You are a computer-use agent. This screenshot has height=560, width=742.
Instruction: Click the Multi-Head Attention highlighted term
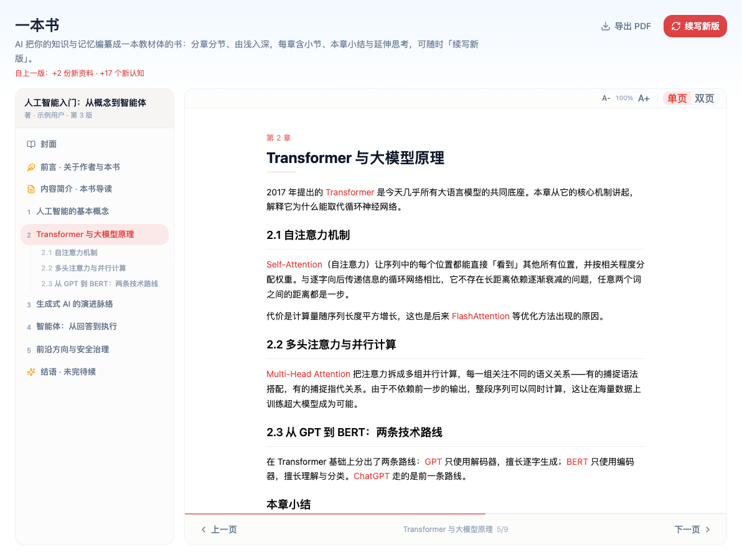pyautogui.click(x=308, y=374)
